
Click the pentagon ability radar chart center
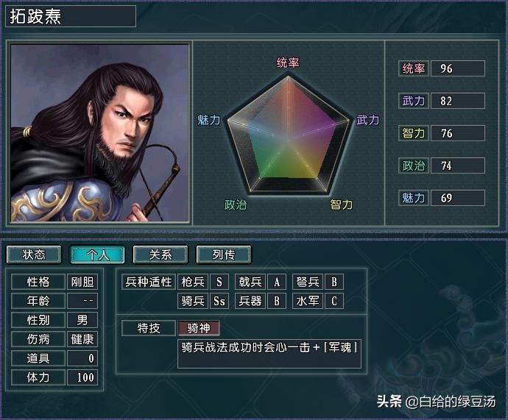click(288, 136)
